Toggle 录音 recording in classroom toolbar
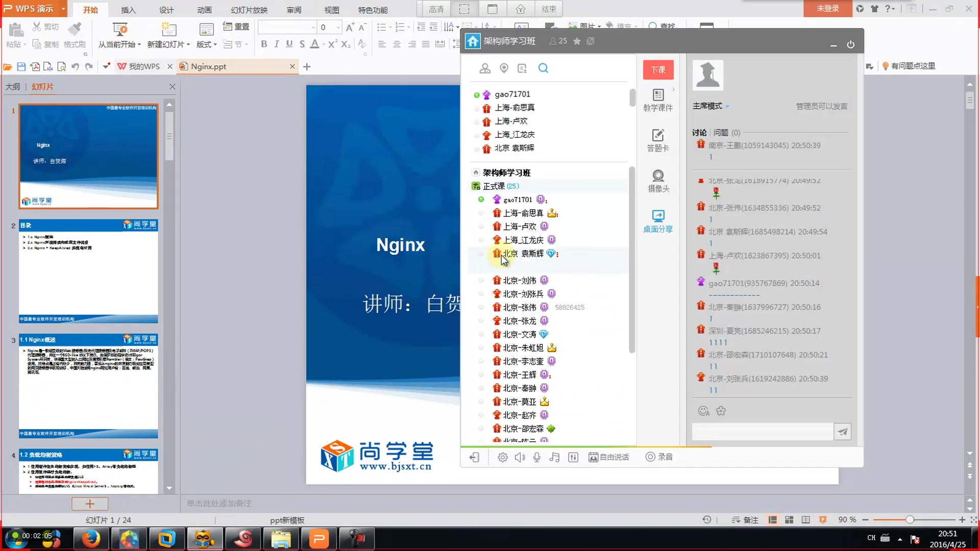980x551 pixels. click(x=659, y=457)
